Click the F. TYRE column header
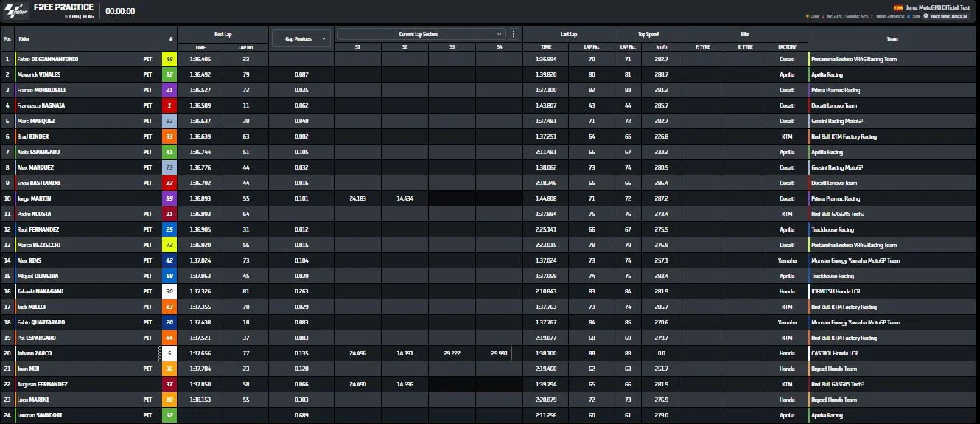This screenshot has width=980, height=424. (x=703, y=46)
